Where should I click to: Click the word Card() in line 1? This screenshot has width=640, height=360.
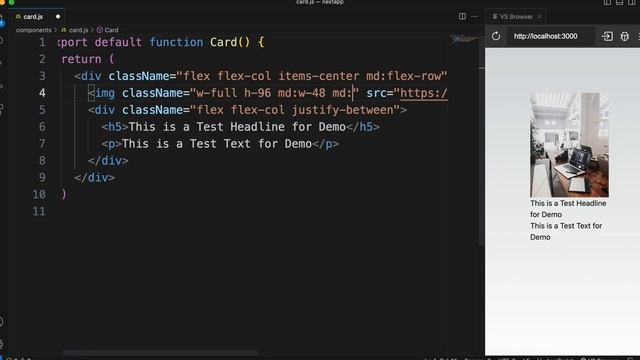pos(230,42)
